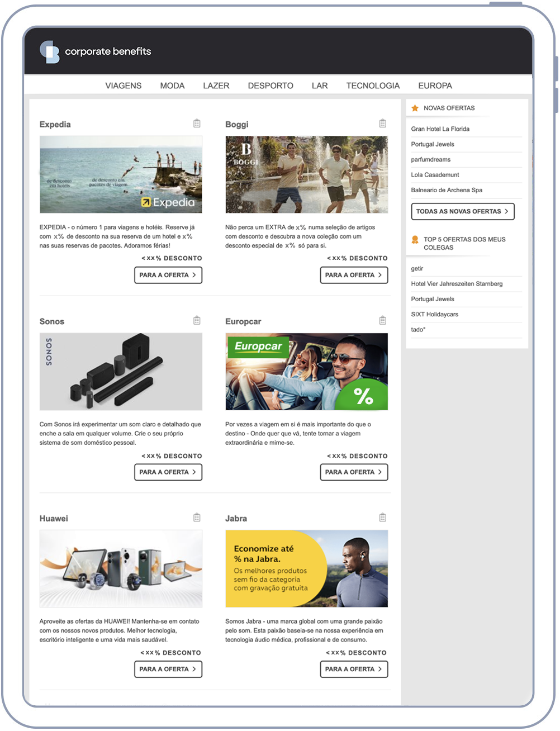Image resolution: width=560 pixels, height=731 pixels.
Task: Open the Lar menu
Action: (320, 86)
